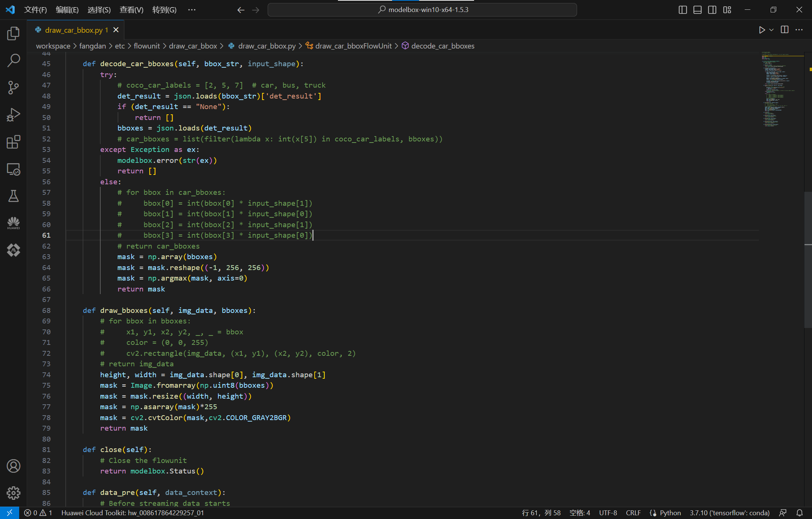Toggle the bottom panel layout
Screen dimensions: 812x519
697,10
